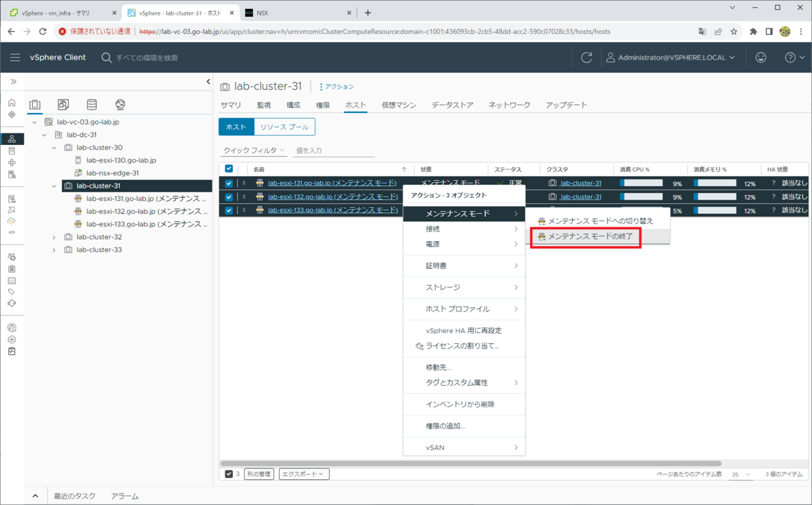Open the lab-esxi-131.go-lab.jp host link
This screenshot has width=812, height=505.
[332, 183]
